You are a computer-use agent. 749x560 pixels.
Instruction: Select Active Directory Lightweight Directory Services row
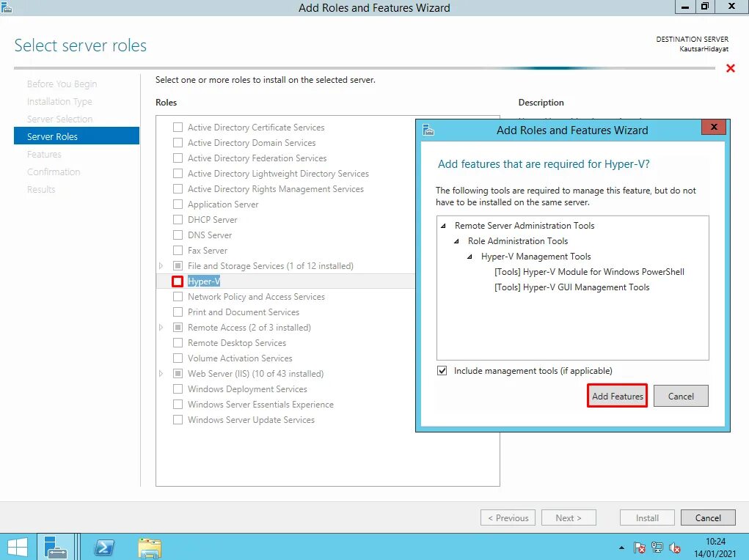[x=278, y=174]
